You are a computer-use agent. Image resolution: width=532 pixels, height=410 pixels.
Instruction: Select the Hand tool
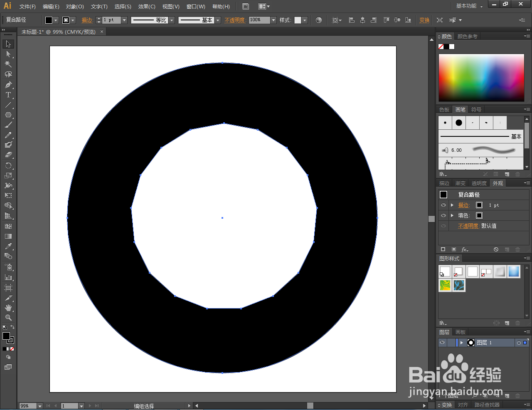click(8, 308)
